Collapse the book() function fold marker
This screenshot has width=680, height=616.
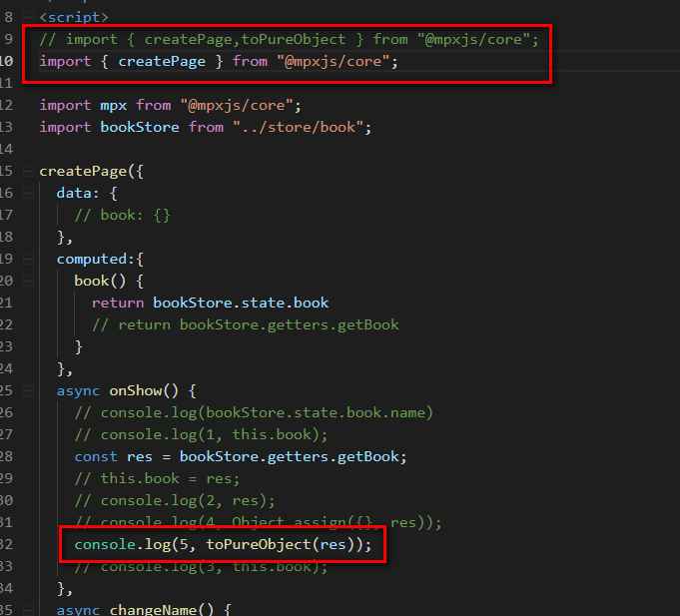pyautogui.click(x=28, y=281)
